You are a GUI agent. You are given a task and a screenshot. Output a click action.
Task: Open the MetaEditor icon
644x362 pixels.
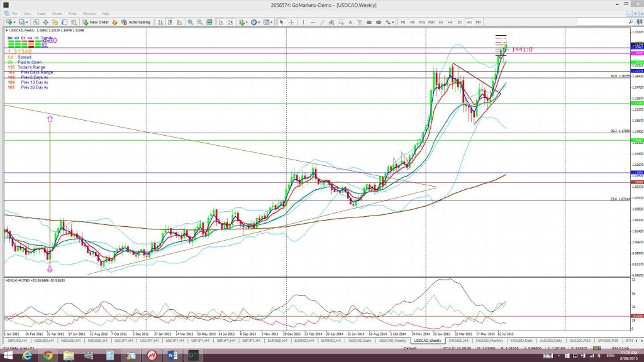114,22
